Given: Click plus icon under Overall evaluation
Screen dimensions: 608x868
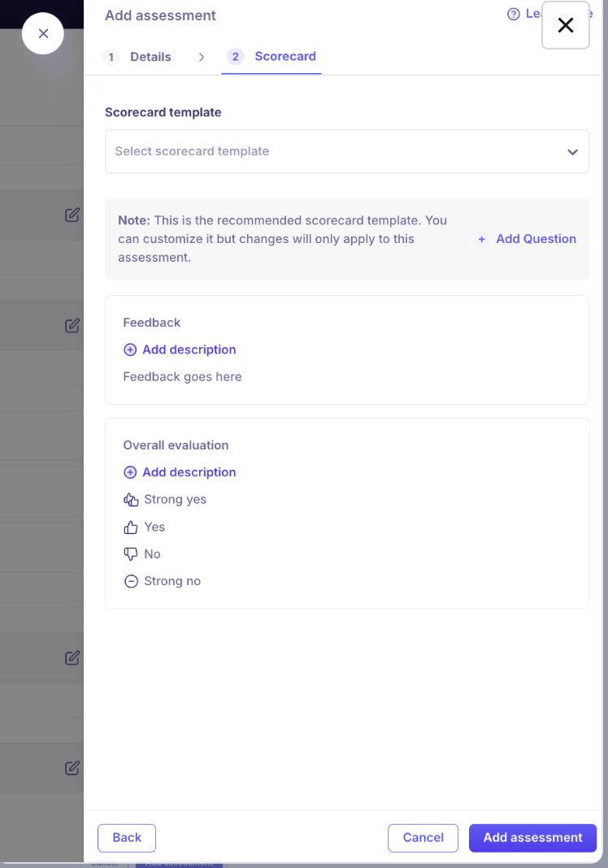Looking at the screenshot, I should (130, 472).
